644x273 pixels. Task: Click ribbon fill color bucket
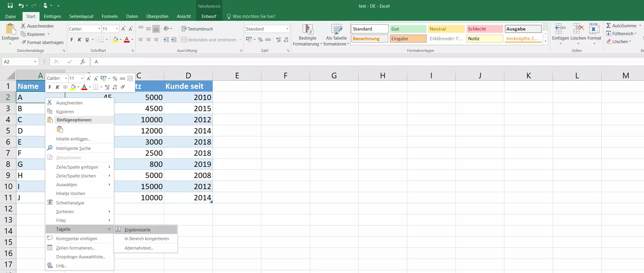116,39
